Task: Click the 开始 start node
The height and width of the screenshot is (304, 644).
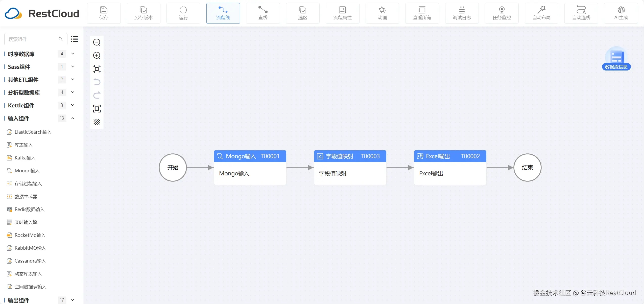Action: (173, 168)
